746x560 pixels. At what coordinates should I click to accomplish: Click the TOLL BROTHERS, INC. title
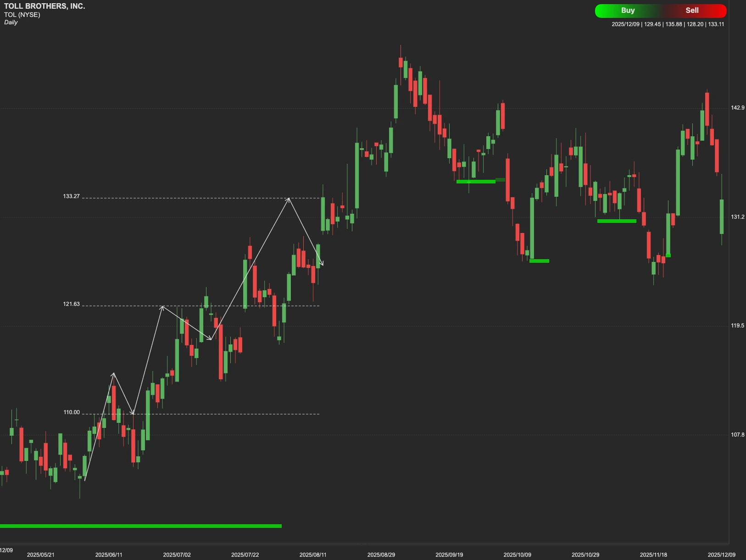tap(45, 6)
